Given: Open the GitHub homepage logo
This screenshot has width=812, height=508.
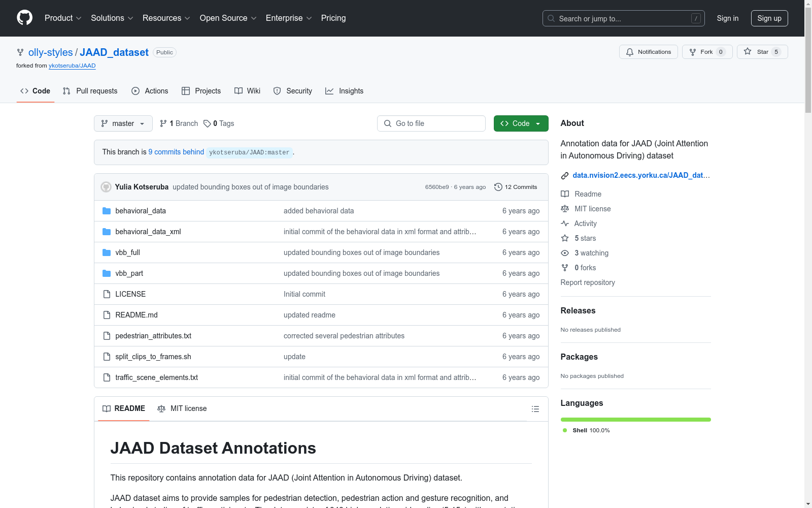Looking at the screenshot, I should click(x=24, y=18).
